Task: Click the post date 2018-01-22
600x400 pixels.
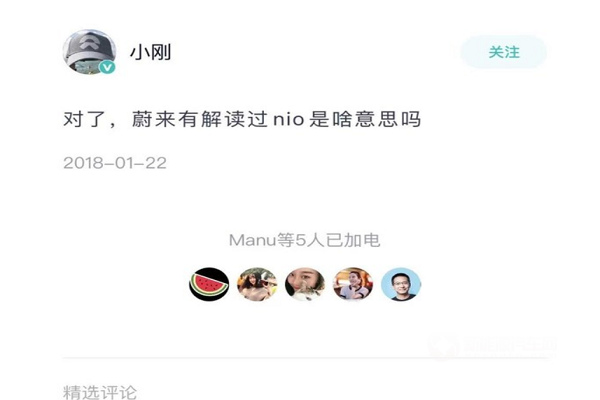Action: click(115, 163)
